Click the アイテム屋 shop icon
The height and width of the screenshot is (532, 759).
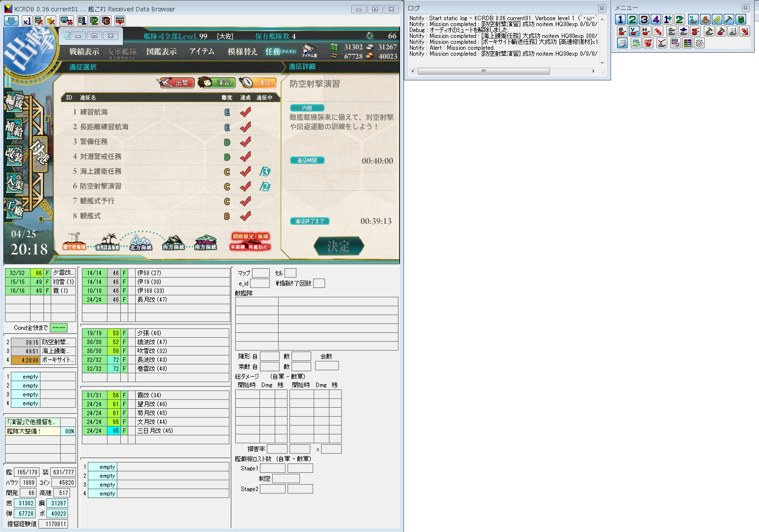[x=309, y=51]
